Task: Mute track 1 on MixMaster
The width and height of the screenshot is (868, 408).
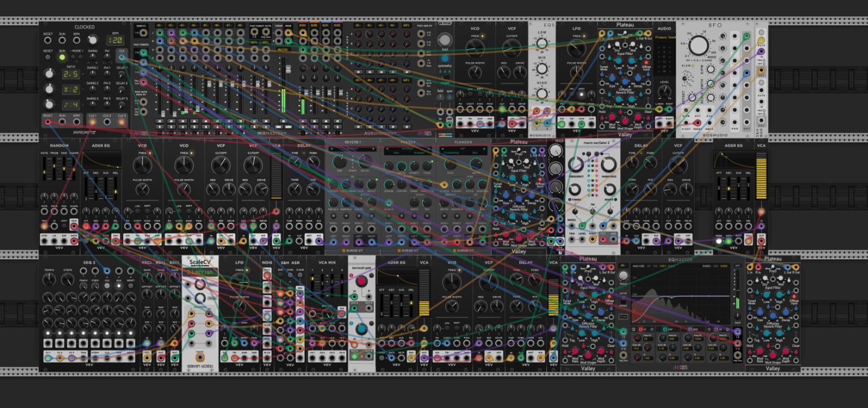Action: click(160, 121)
